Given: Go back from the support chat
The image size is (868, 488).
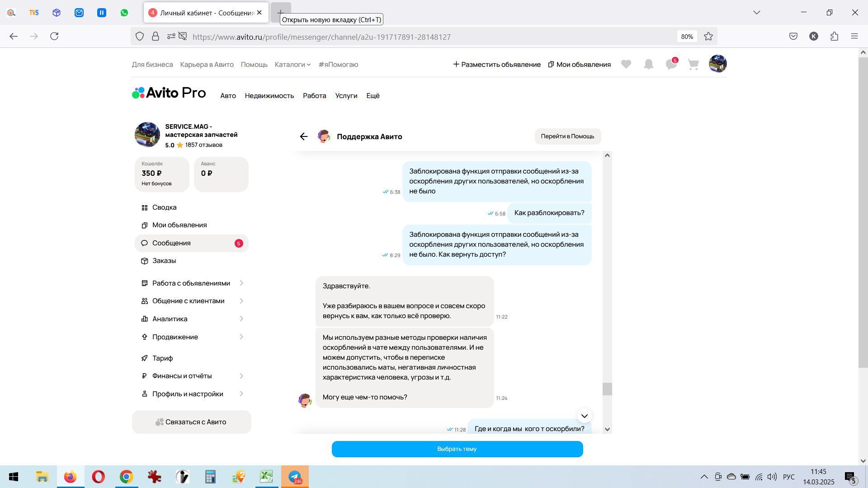Looking at the screenshot, I should (x=304, y=136).
